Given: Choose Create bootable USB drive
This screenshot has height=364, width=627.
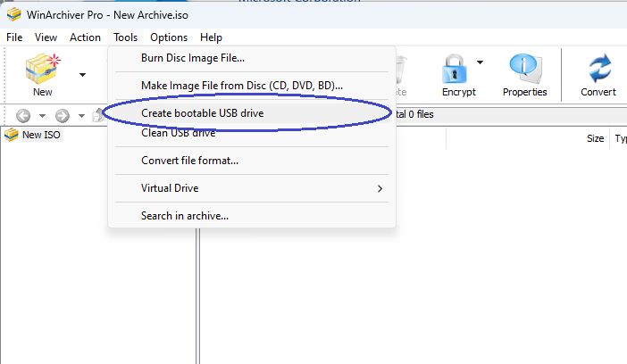Looking at the screenshot, I should 252,113.
